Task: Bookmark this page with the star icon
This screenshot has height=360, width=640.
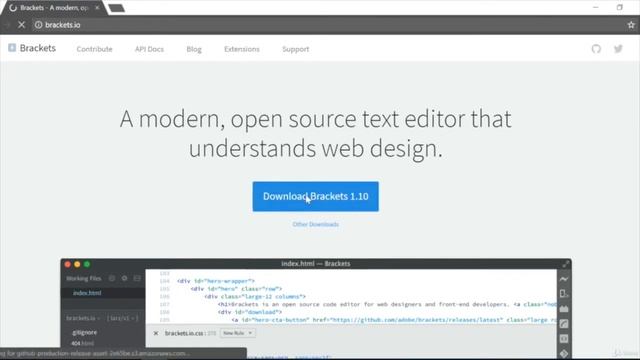Action: (631, 25)
